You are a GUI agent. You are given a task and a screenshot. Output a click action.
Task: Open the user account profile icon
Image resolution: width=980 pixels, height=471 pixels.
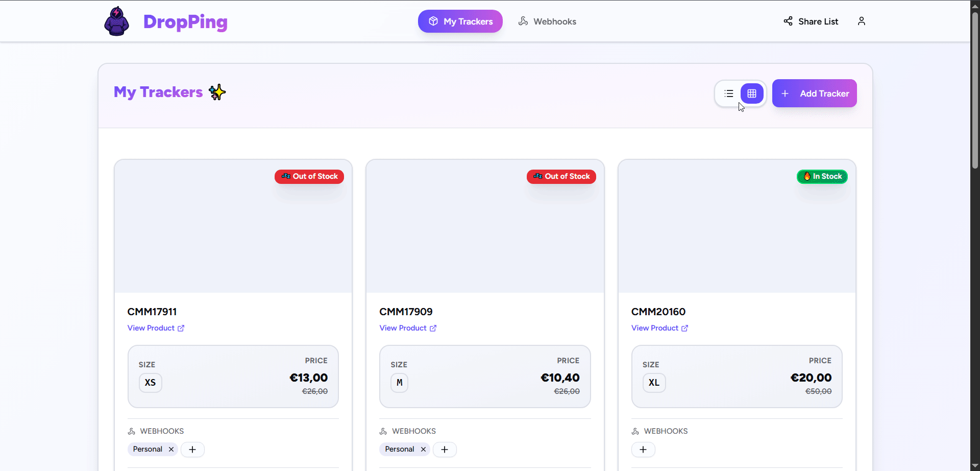point(861,21)
